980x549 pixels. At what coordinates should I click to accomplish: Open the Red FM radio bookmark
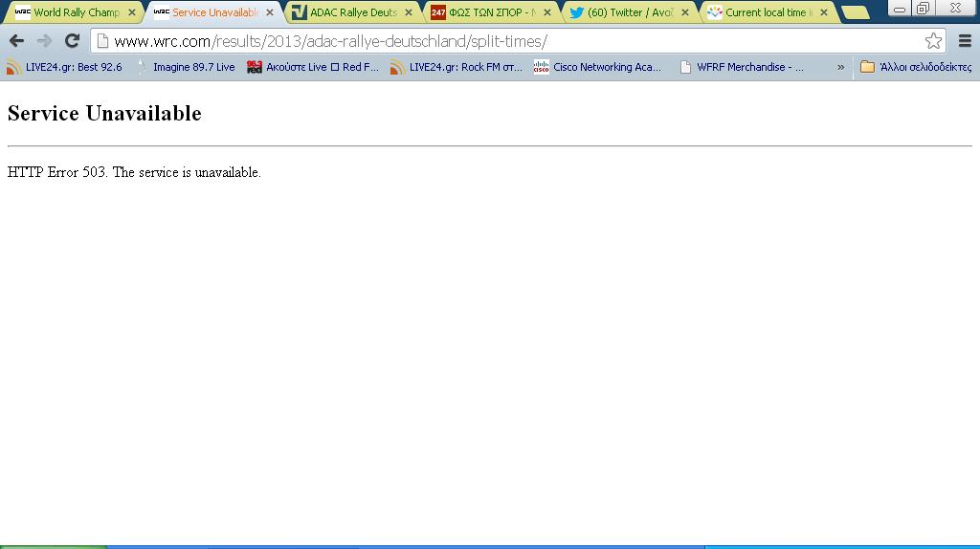click(x=313, y=67)
